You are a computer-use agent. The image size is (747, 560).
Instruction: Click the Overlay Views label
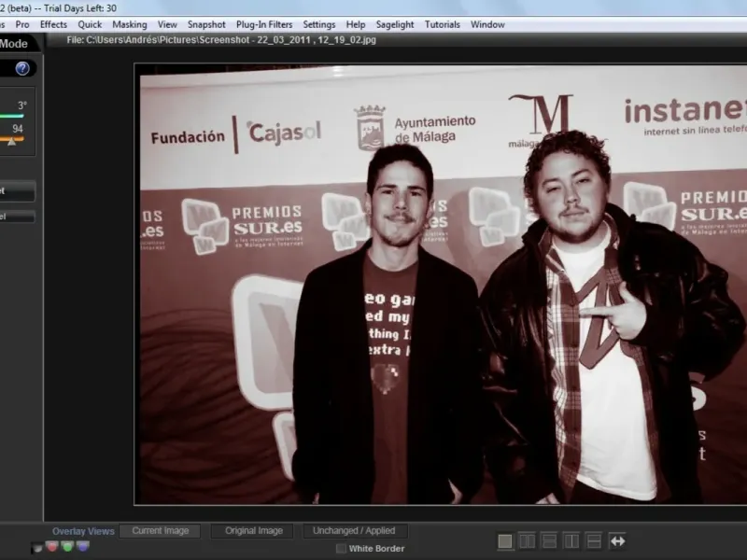83,531
